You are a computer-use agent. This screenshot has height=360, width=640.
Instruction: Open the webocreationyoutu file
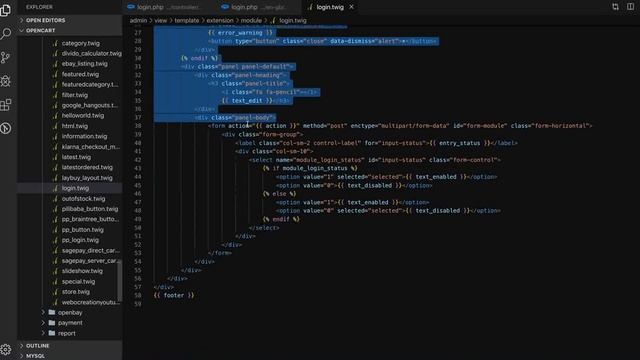click(91, 302)
